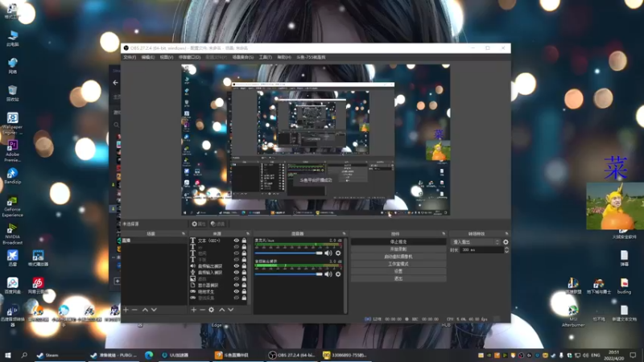
Task: Undock the 控件 panel via its icon
Action: [x=444, y=233]
